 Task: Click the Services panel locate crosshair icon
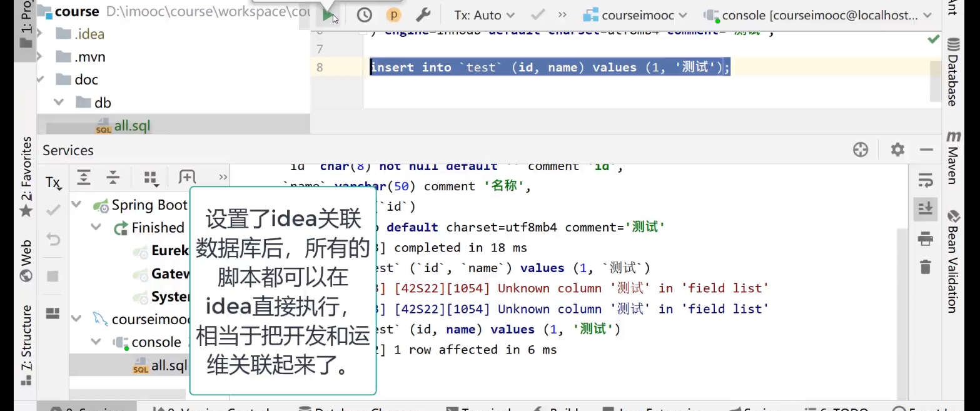tap(861, 150)
